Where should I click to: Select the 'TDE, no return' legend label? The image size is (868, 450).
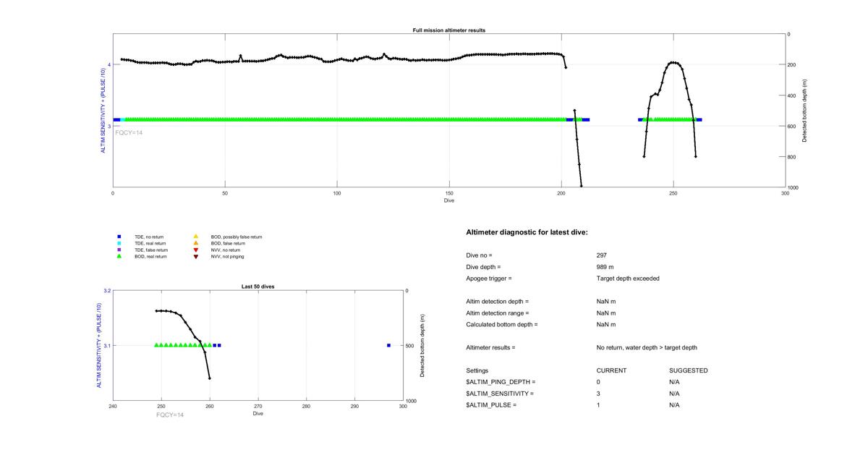point(148,237)
